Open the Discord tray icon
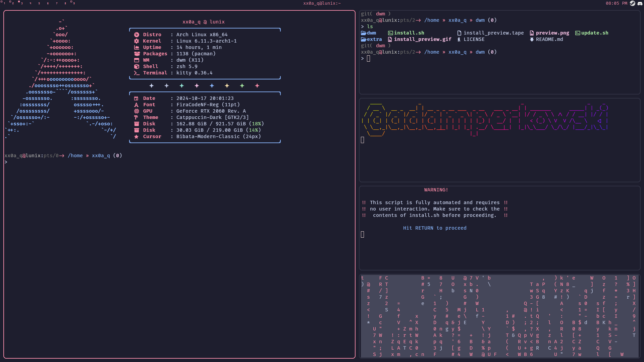The width and height of the screenshot is (644, 362). [x=640, y=3]
